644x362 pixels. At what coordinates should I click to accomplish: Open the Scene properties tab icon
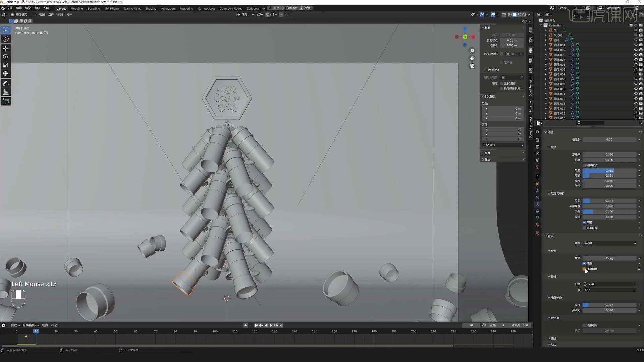(x=537, y=160)
